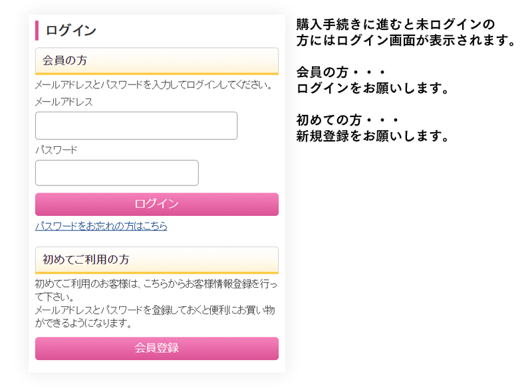The height and width of the screenshot is (392, 532).
Task: Click the メールアドレス input field
Action: [136, 126]
